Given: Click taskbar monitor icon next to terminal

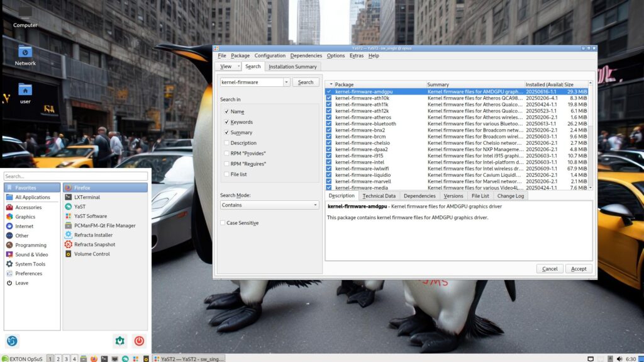Looking at the screenshot, I should 114,359.
